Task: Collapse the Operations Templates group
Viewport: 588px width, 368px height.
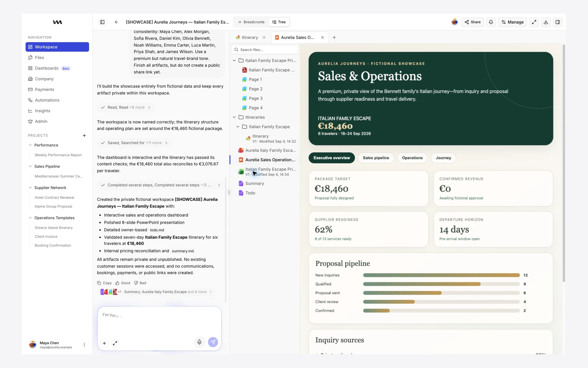Action: click(30, 218)
